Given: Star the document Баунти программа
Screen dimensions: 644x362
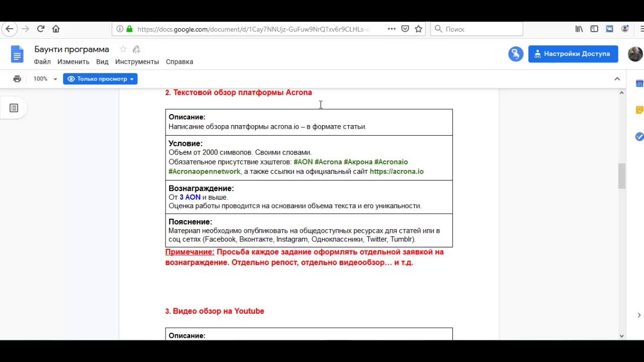Looking at the screenshot, I should pos(123,49).
